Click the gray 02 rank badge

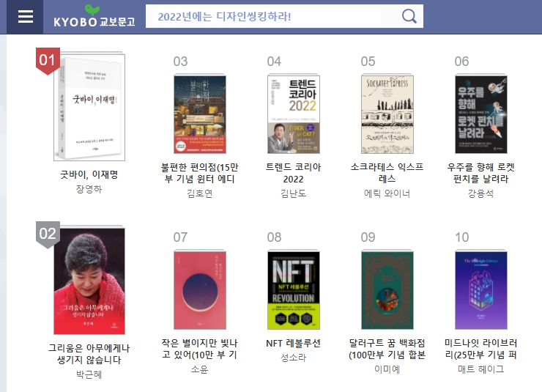pyautogui.click(x=48, y=234)
